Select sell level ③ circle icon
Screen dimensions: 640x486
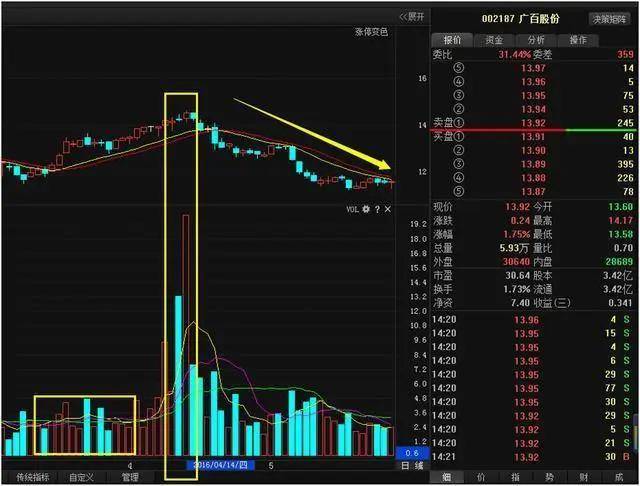[x=459, y=95]
